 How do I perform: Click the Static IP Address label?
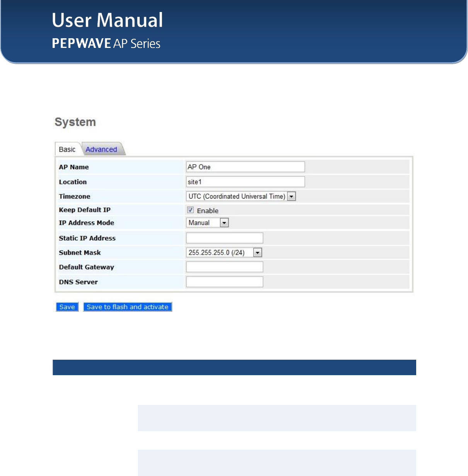tap(87, 238)
